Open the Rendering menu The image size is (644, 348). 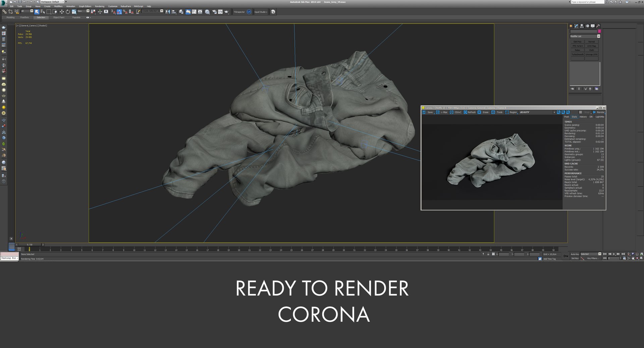tap(100, 6)
